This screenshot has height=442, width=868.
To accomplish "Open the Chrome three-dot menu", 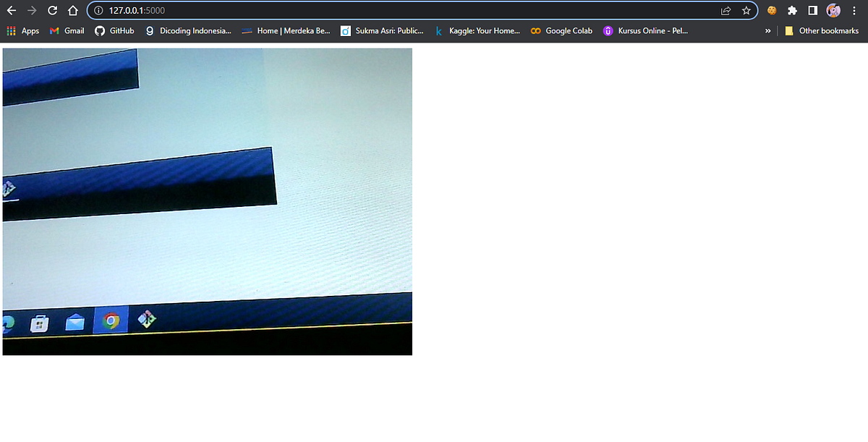I will (854, 10).
